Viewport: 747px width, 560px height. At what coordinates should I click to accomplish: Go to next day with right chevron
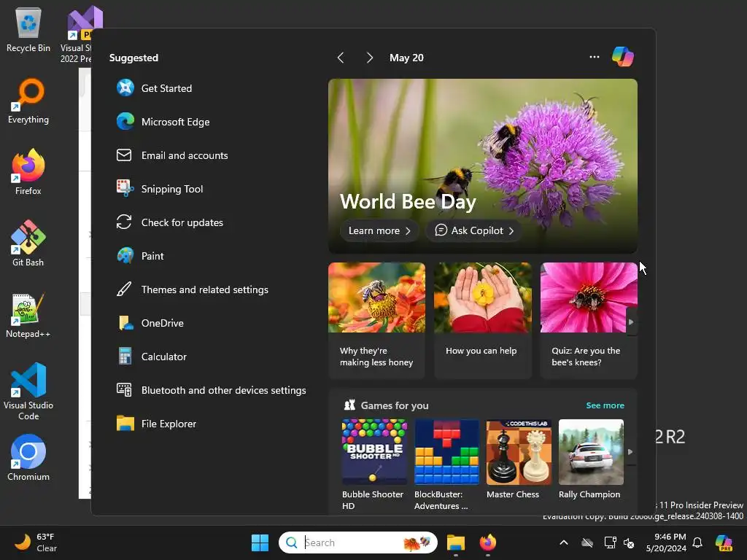click(370, 58)
